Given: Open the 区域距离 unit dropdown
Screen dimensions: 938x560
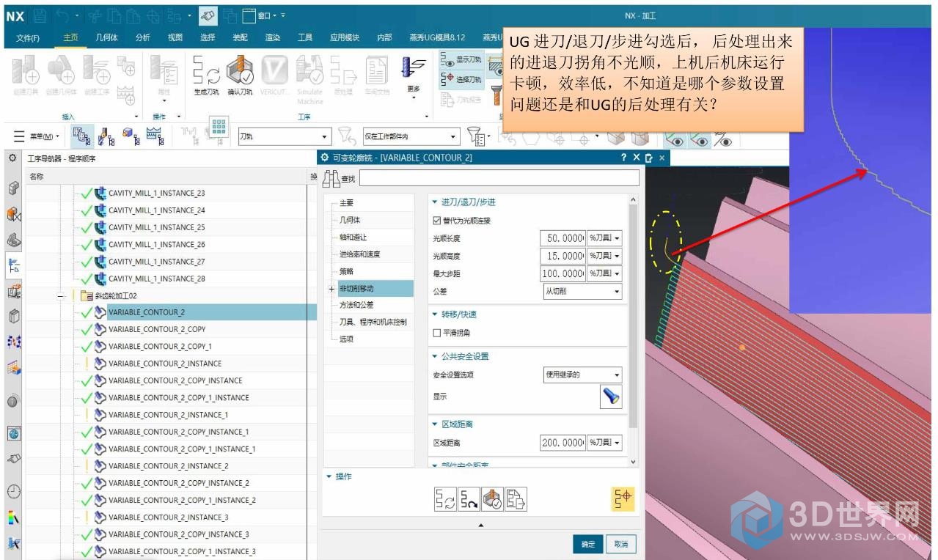Looking at the screenshot, I should [605, 443].
